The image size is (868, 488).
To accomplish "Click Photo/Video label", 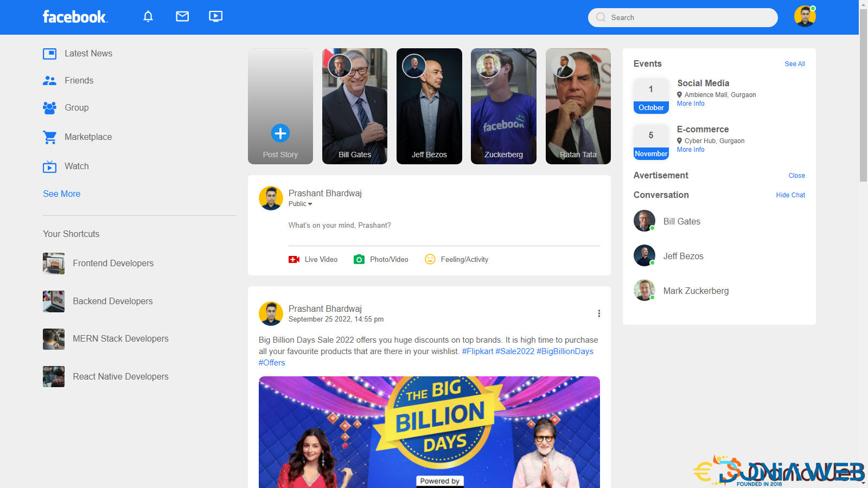I will point(389,260).
